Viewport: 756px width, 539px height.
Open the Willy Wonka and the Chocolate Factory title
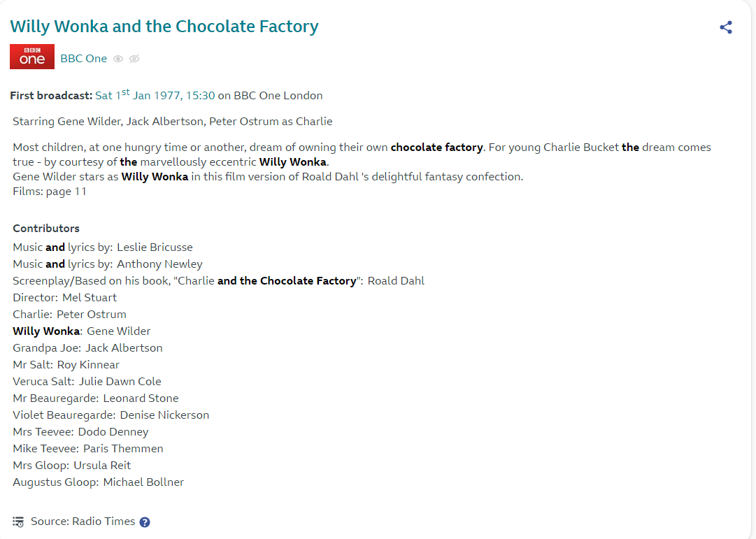click(164, 27)
